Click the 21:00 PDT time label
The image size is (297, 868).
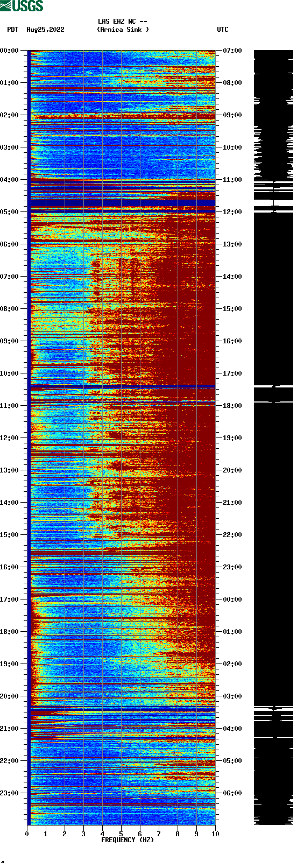[10, 729]
